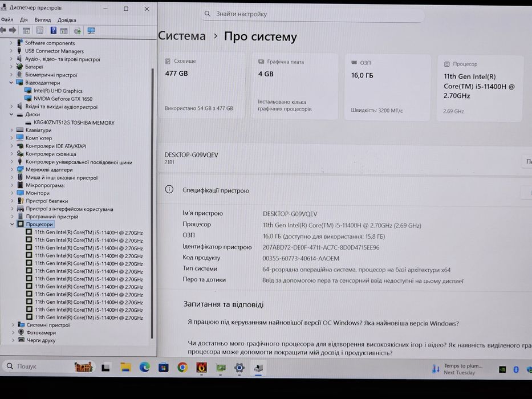Click the Знайти настройку search field
The width and height of the screenshot is (532, 399).
coord(313,14)
